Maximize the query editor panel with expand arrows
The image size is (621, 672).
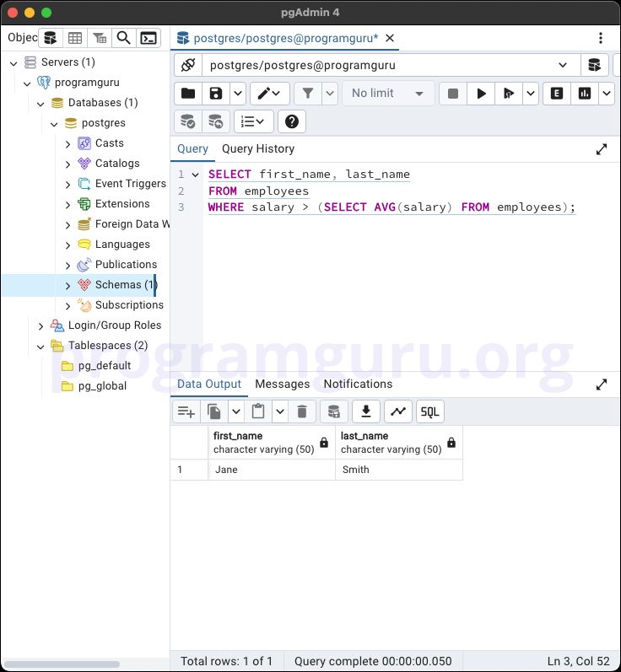602,149
